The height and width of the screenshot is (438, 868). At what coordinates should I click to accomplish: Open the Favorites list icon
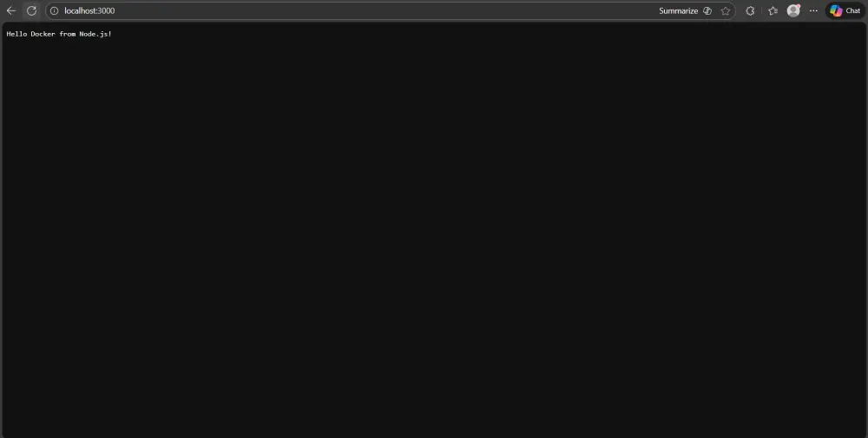(773, 10)
